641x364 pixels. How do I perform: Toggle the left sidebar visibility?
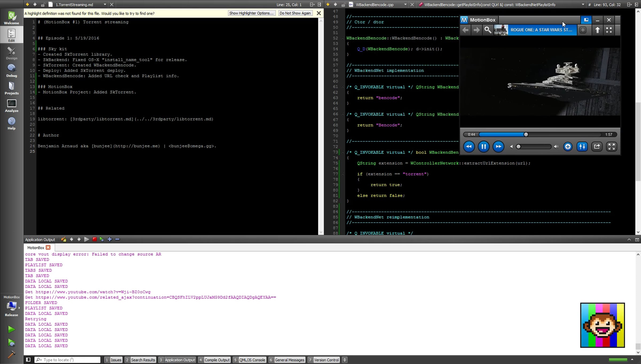click(x=28, y=360)
